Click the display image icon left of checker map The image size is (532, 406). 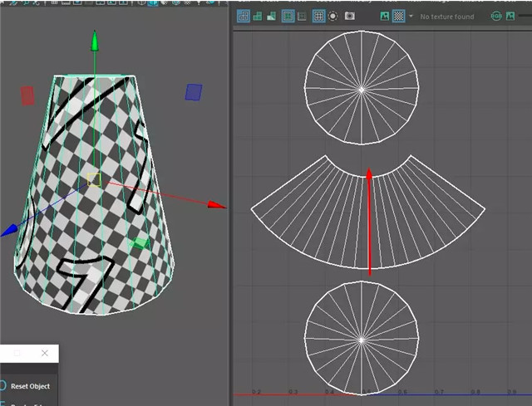coord(384,16)
